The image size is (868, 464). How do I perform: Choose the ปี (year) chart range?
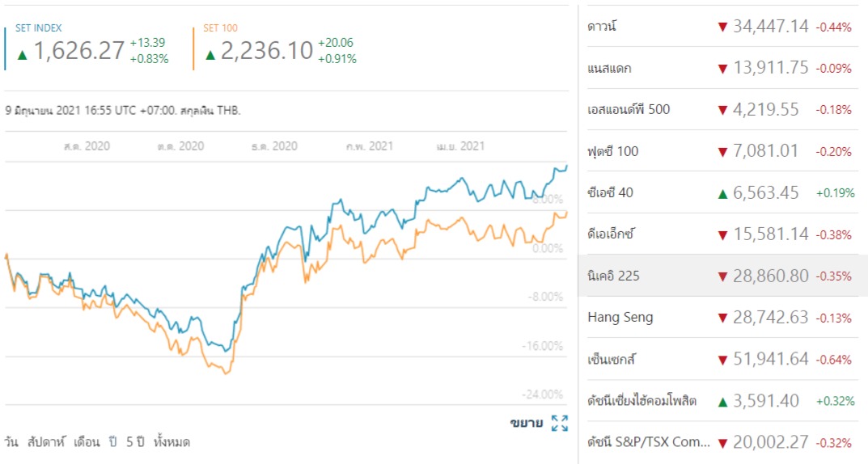(x=112, y=442)
